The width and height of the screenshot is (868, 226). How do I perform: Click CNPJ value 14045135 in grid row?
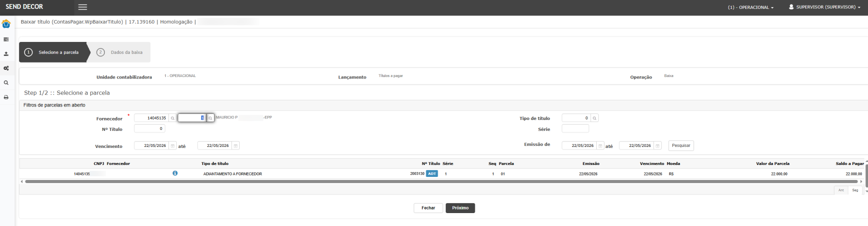[82, 174]
